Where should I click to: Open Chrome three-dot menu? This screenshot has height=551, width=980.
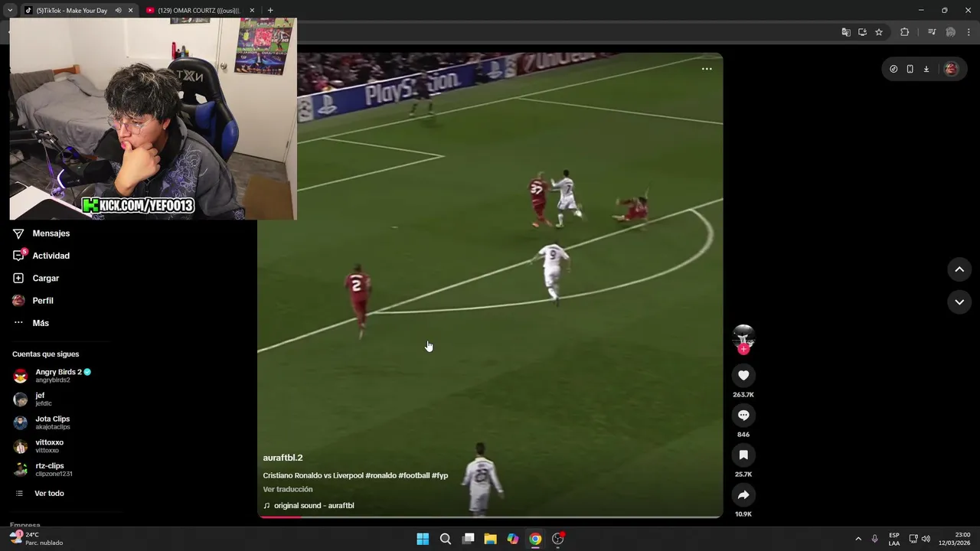coord(969,32)
